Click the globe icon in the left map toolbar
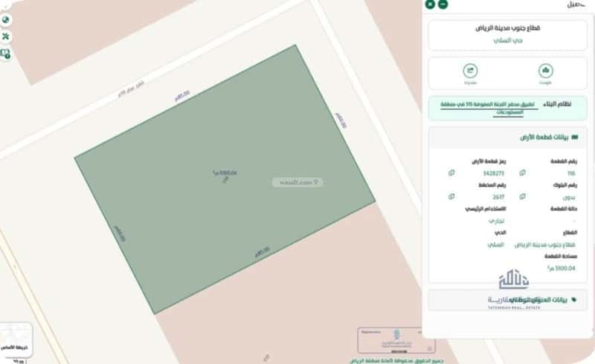The image size is (595, 364). coord(5,20)
